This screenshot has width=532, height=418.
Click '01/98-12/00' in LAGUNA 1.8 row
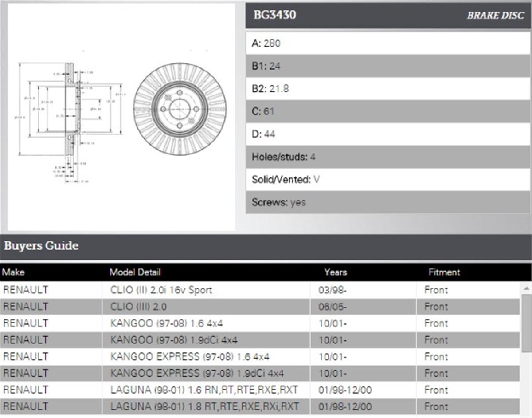pyautogui.click(x=363, y=406)
